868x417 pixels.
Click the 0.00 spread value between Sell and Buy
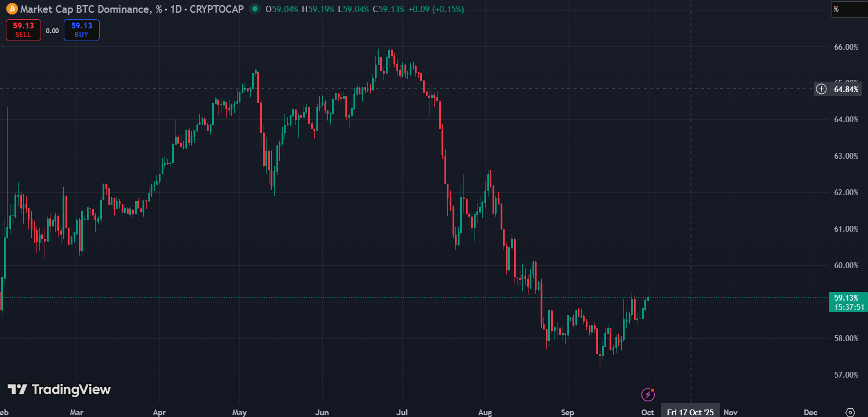click(x=52, y=31)
